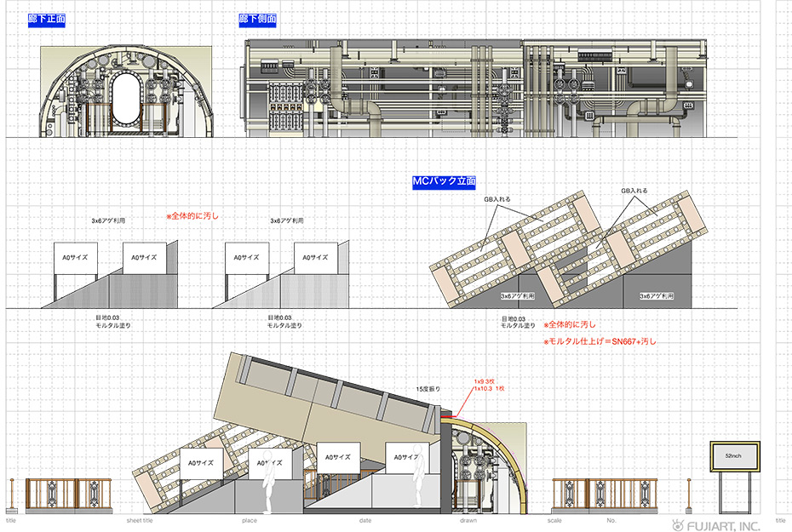Image resolution: width=792 pixels, height=532 pixels.
Task: Select the large tilted beige slab
Action: (x=328, y=396)
